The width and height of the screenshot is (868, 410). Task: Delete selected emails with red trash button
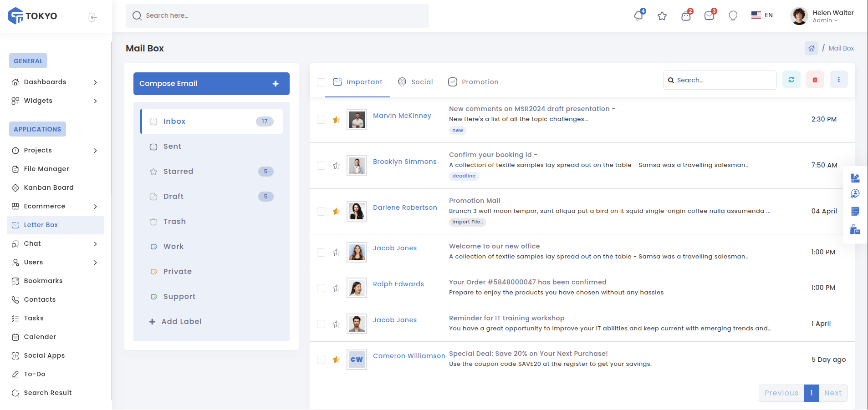pyautogui.click(x=815, y=80)
